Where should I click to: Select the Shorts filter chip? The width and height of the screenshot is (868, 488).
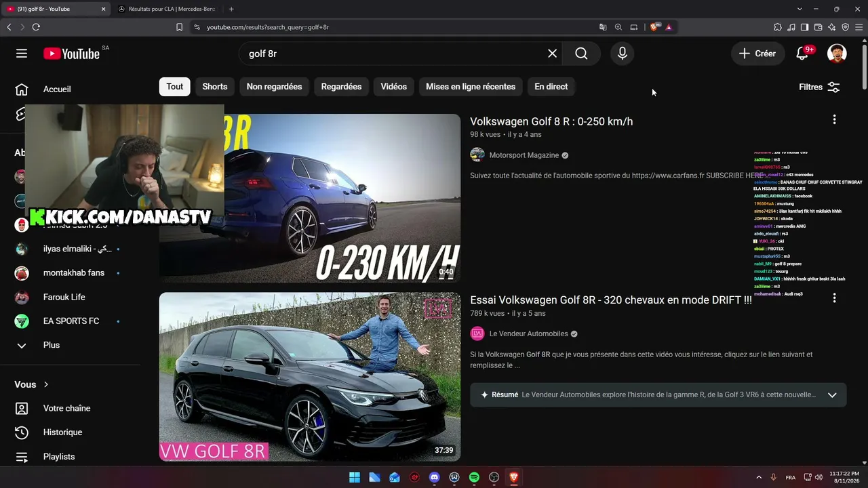tap(215, 87)
